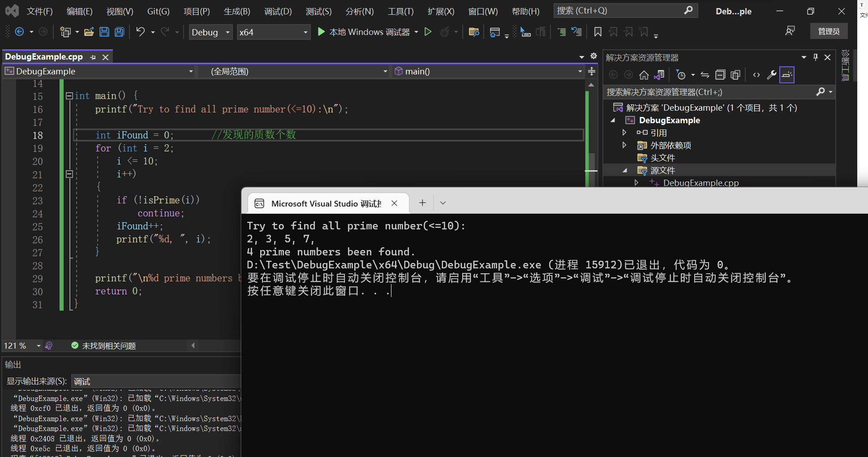868x457 pixels.
Task: Expand the 引用 references node
Action: (x=624, y=133)
